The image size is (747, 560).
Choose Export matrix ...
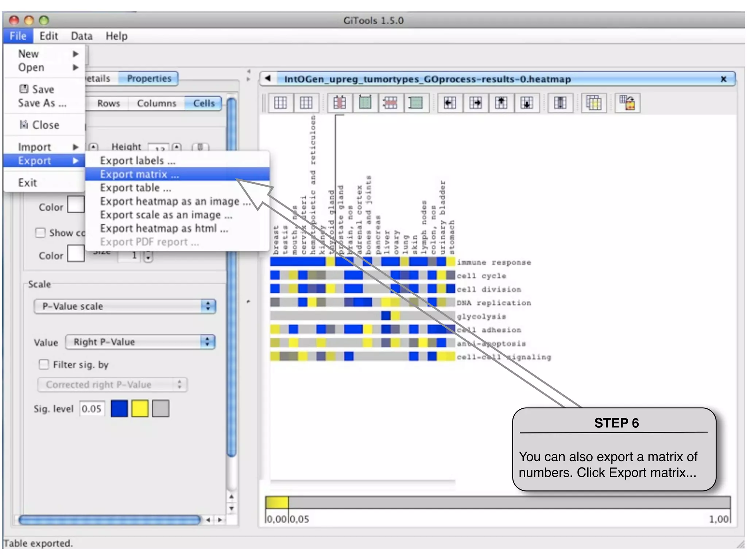click(x=177, y=174)
